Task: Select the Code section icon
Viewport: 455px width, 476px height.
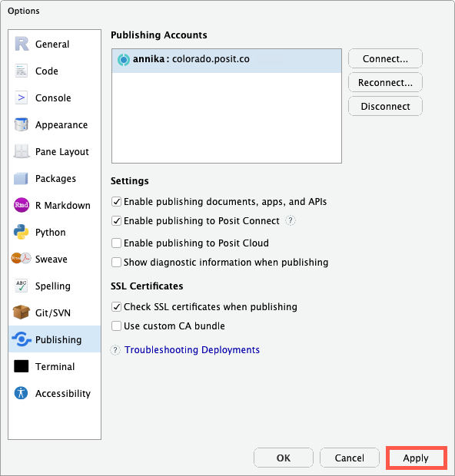Action: (22, 71)
